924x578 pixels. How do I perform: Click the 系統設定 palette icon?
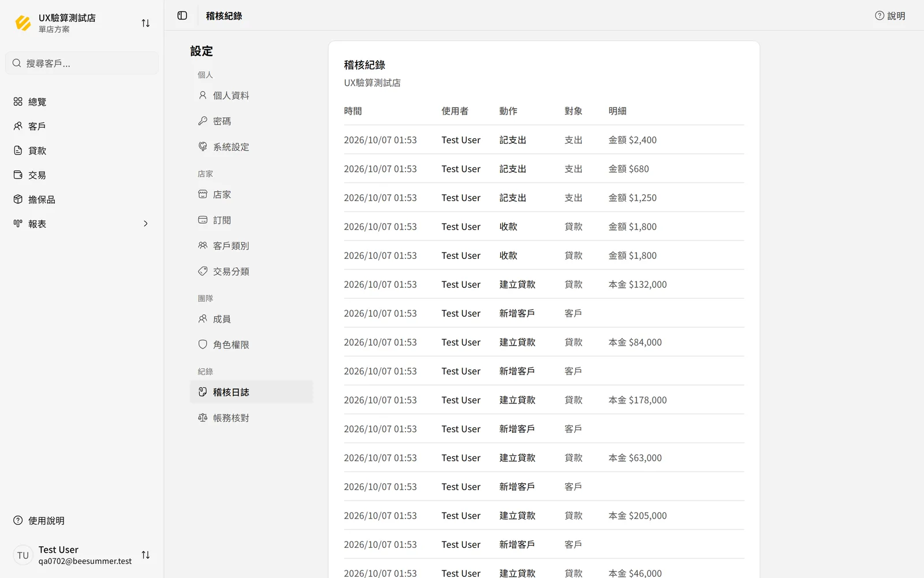(203, 147)
